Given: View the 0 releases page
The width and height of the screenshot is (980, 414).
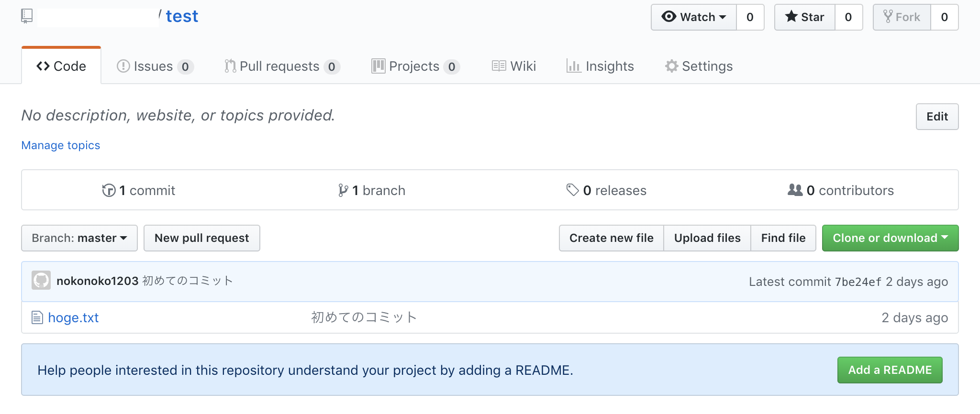Looking at the screenshot, I should tap(606, 190).
